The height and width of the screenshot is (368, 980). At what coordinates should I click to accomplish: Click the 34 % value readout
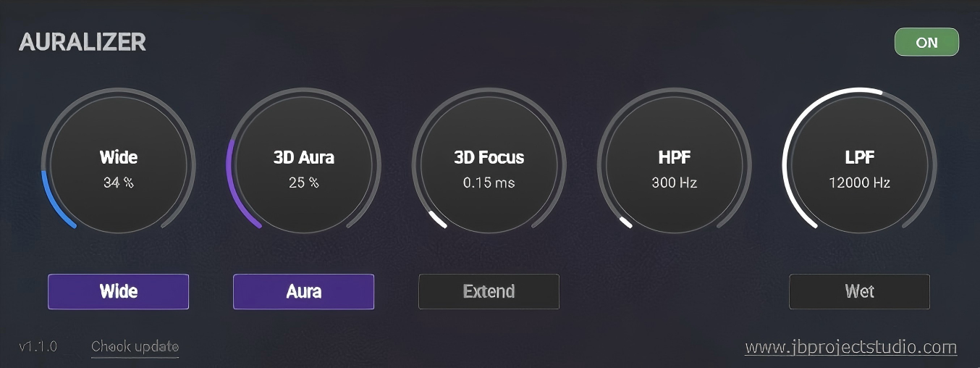[119, 183]
